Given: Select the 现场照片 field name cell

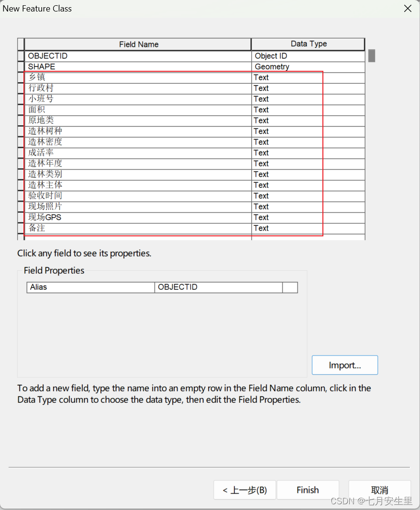Looking at the screenshot, I should 138,206.
